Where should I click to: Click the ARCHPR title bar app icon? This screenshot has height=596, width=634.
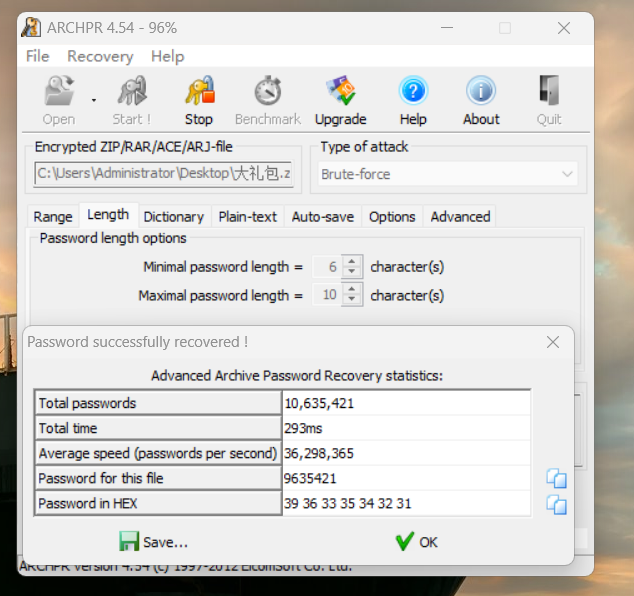(31, 27)
